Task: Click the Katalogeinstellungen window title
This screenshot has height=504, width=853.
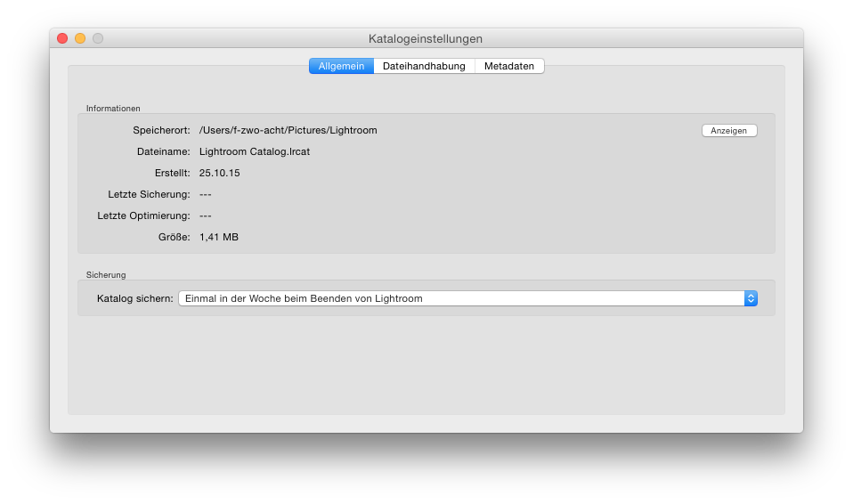Action: 426,38
